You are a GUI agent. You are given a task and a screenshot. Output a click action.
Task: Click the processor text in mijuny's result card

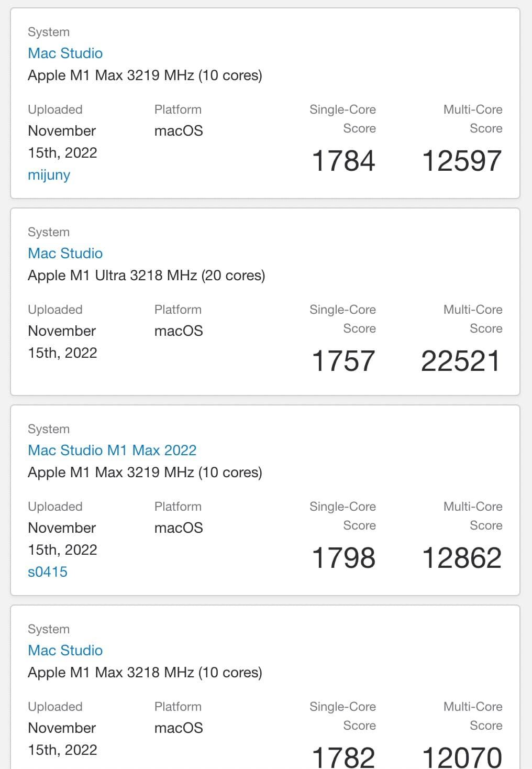145,75
